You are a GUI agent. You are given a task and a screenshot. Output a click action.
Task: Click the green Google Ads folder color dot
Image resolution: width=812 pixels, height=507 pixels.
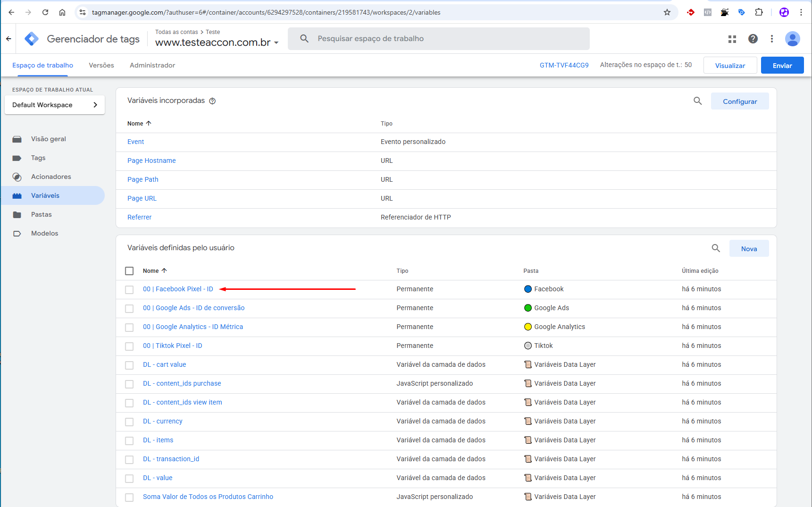528,308
